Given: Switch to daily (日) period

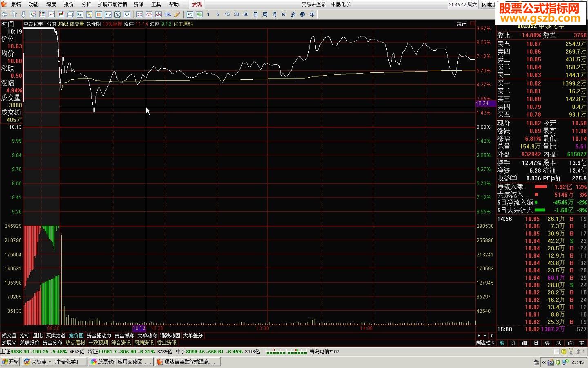Looking at the screenshot, I should click(256, 14).
